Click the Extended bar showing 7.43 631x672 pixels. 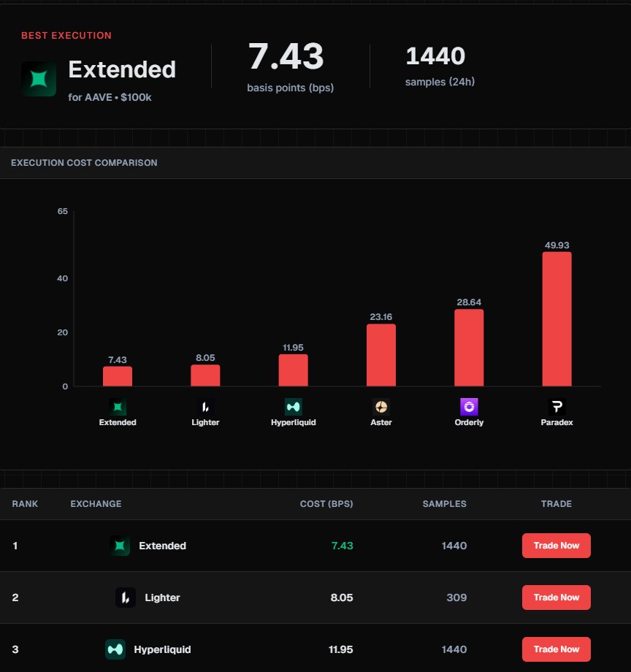pos(118,376)
